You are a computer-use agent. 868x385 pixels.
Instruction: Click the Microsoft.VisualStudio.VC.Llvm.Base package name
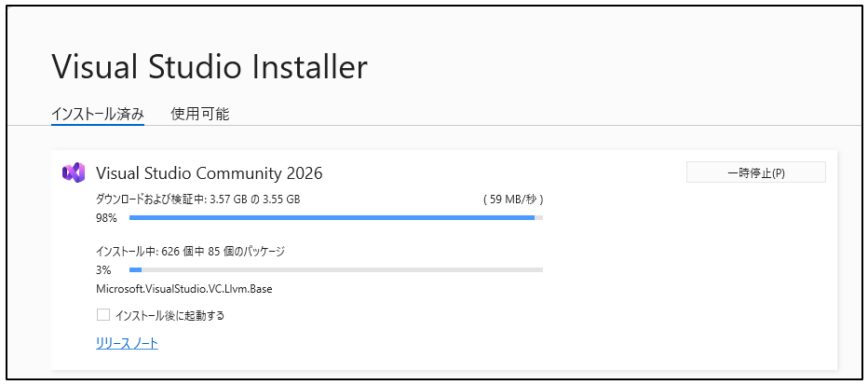click(x=184, y=289)
